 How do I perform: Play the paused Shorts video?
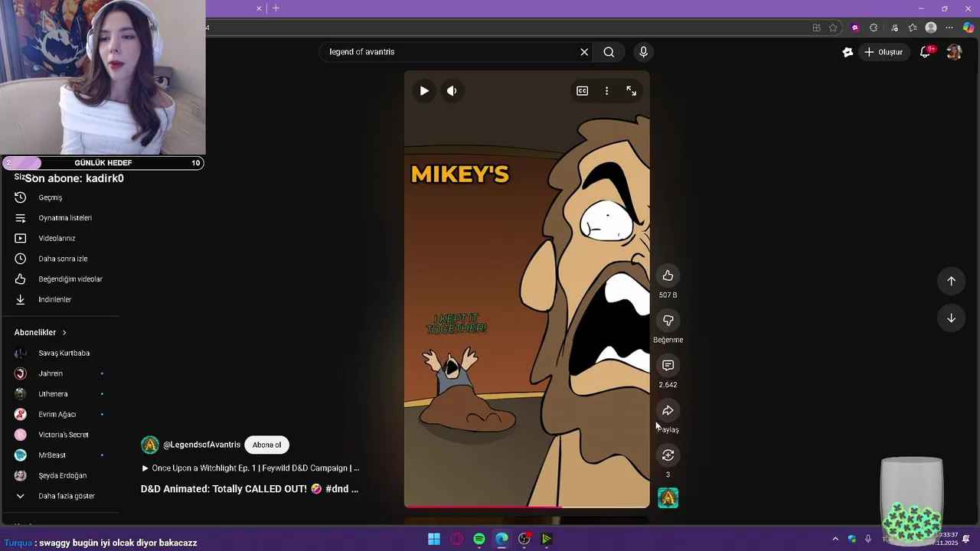coord(424,90)
